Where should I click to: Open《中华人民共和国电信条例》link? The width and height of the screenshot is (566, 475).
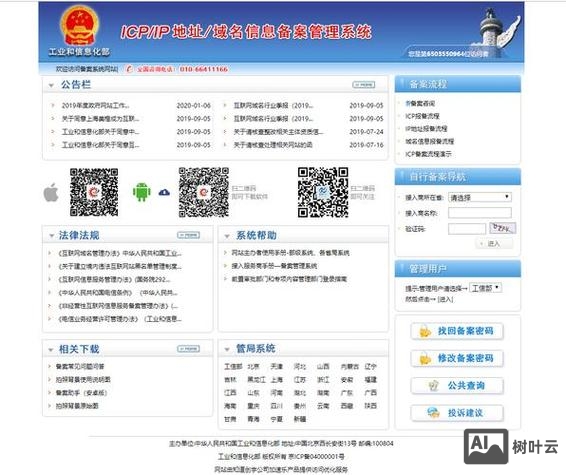coord(118,293)
